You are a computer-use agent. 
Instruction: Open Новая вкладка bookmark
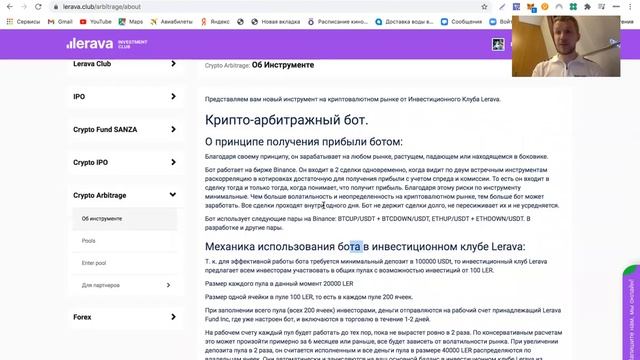point(276,22)
